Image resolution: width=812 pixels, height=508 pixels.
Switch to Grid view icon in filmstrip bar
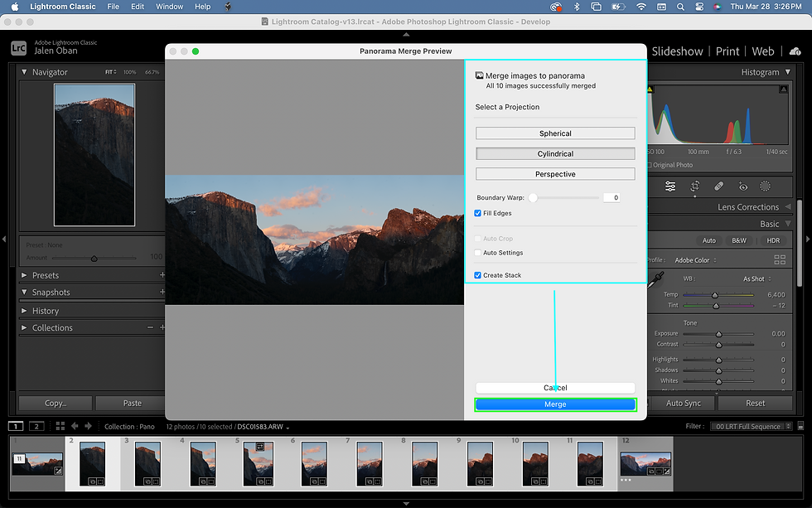[60, 426]
